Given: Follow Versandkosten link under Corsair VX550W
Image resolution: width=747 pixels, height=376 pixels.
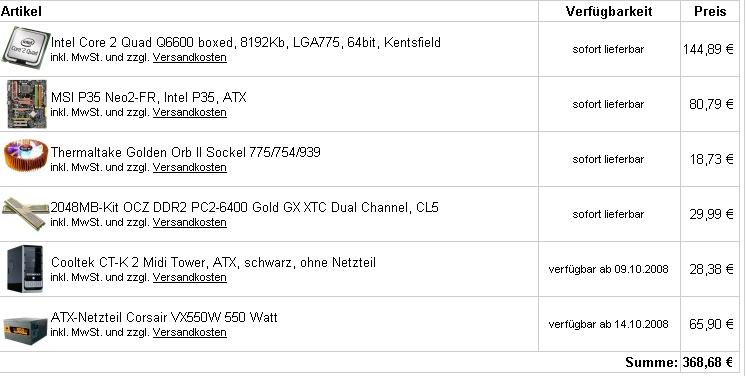Looking at the screenshot, I should pyautogui.click(x=190, y=333).
